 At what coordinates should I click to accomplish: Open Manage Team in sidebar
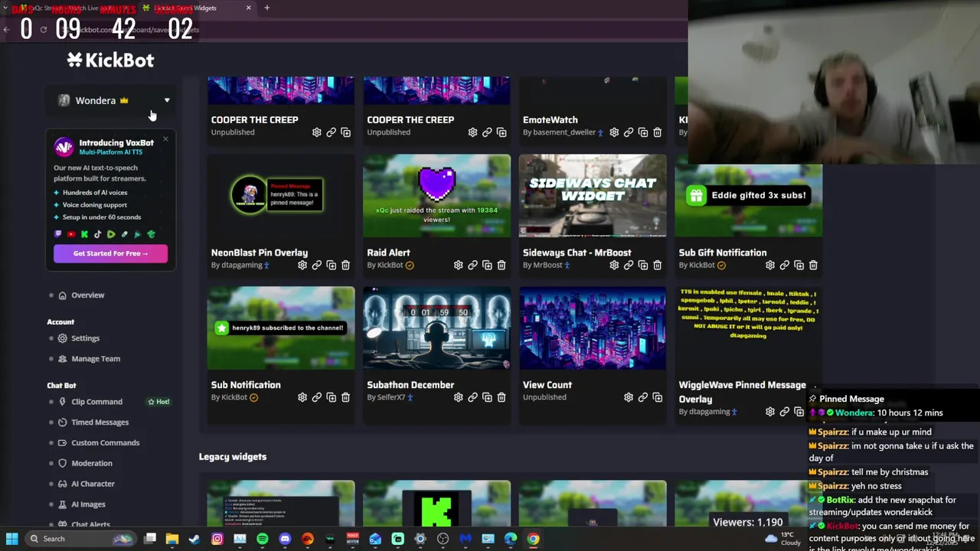(95, 359)
